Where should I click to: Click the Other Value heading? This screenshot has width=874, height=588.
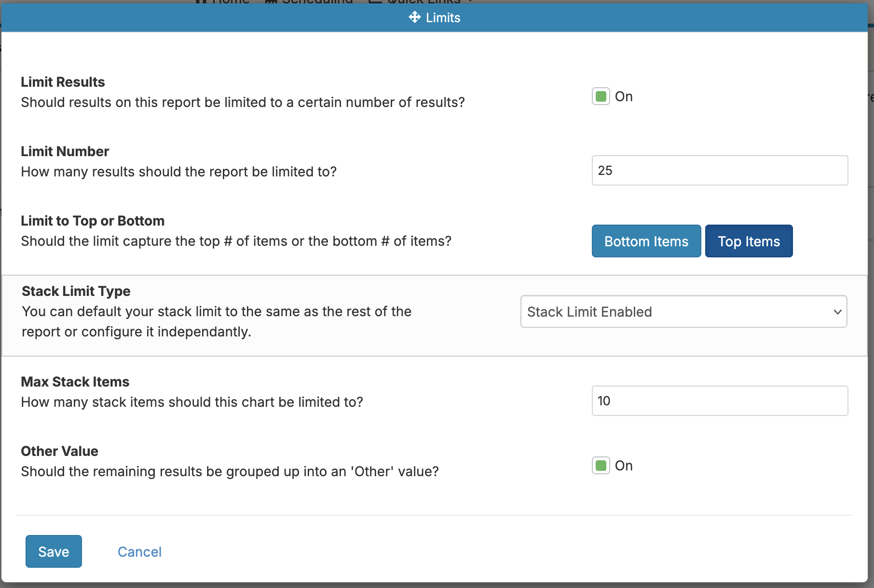pos(60,451)
